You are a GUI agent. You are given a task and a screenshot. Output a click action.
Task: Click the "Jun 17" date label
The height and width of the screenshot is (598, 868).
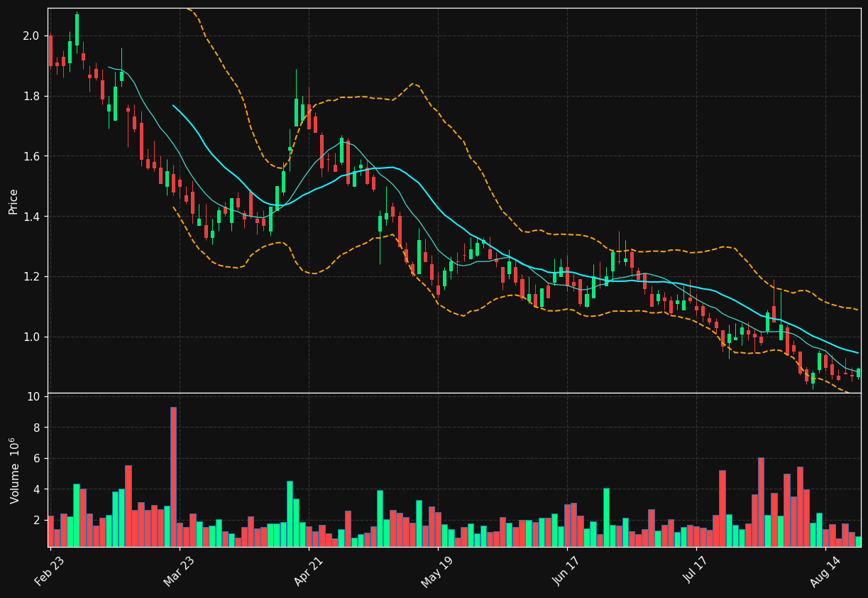[567, 571]
